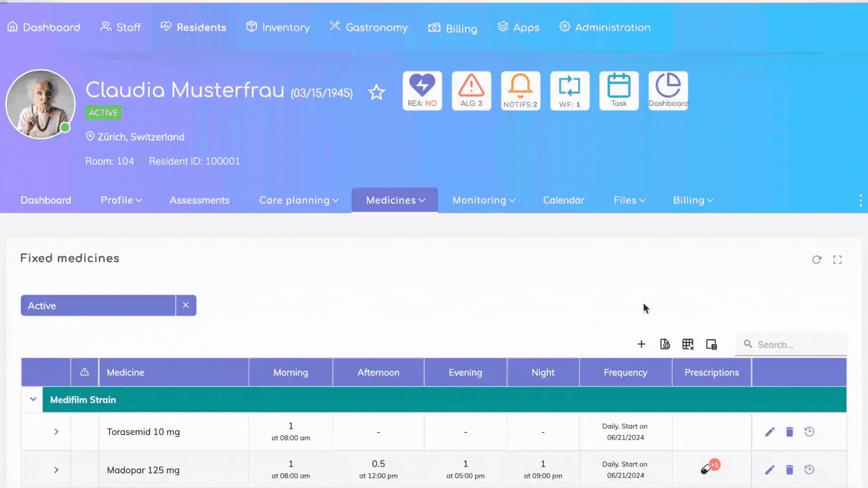This screenshot has height=488, width=868.
Task: Refresh the Fixed medicines panel
Action: coord(816,259)
